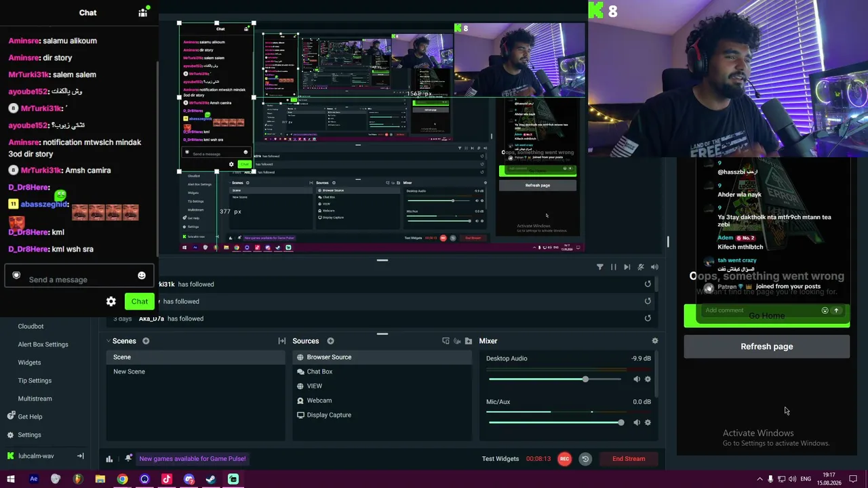Open Mixer advanced audio settings gear
Screen dimensions: 868x488
(x=654, y=341)
